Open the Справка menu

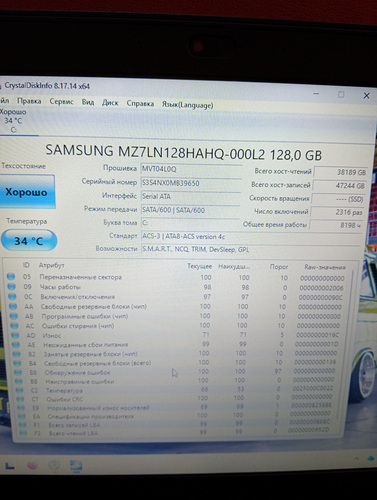140,104
